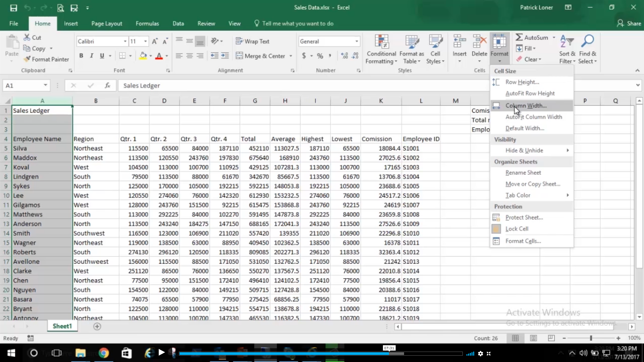Open File Explorer from the taskbar

click(81, 353)
